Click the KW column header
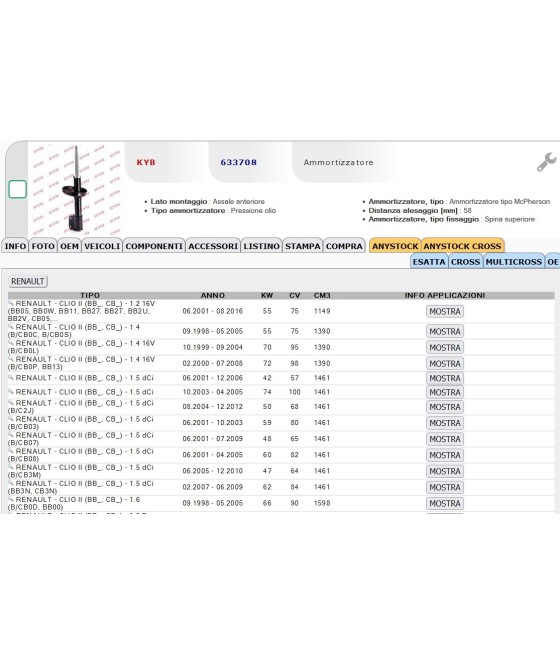The image size is (560, 655). pyautogui.click(x=267, y=295)
